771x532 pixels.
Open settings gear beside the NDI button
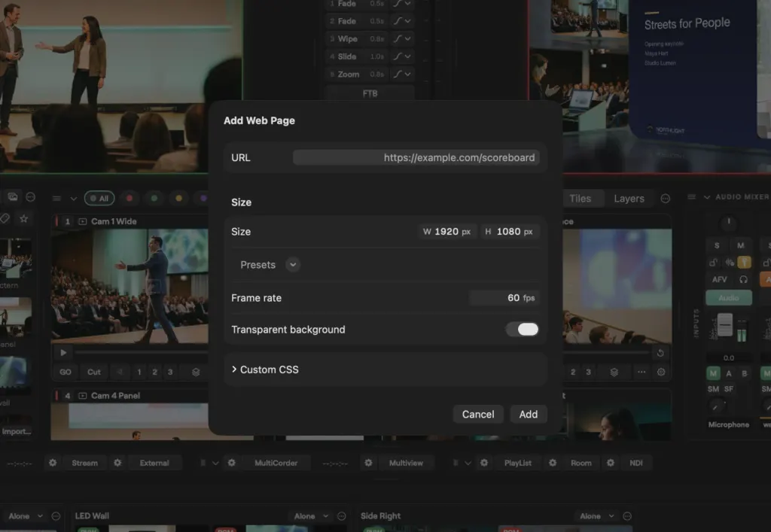tap(611, 463)
